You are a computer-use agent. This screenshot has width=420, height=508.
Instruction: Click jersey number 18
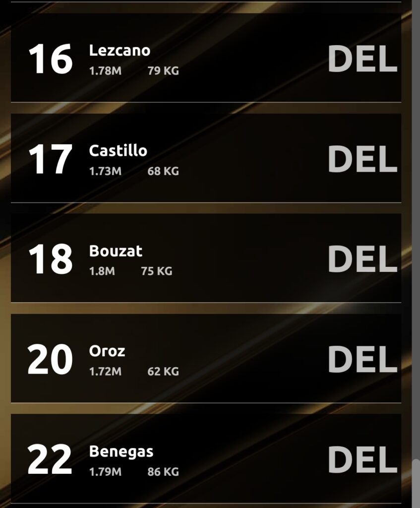pos(51,259)
